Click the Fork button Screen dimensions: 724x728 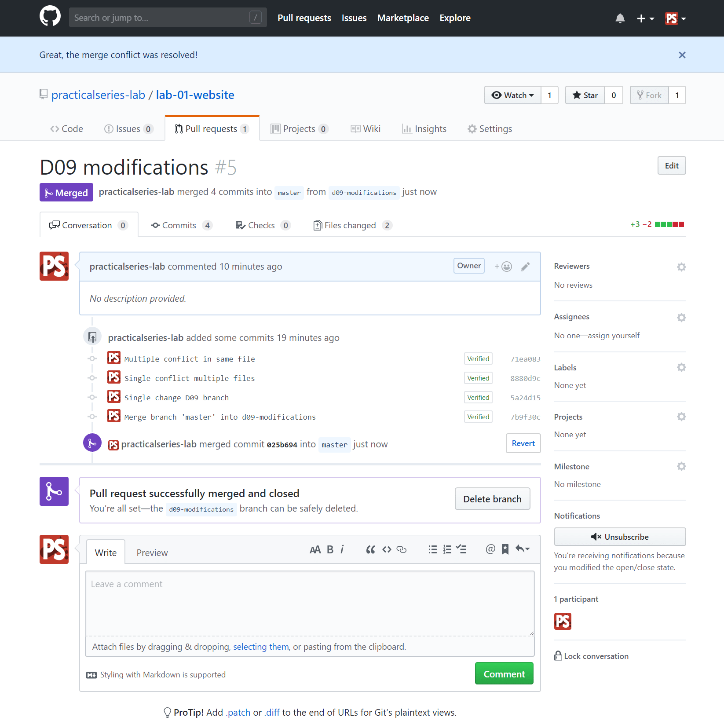pyautogui.click(x=650, y=95)
